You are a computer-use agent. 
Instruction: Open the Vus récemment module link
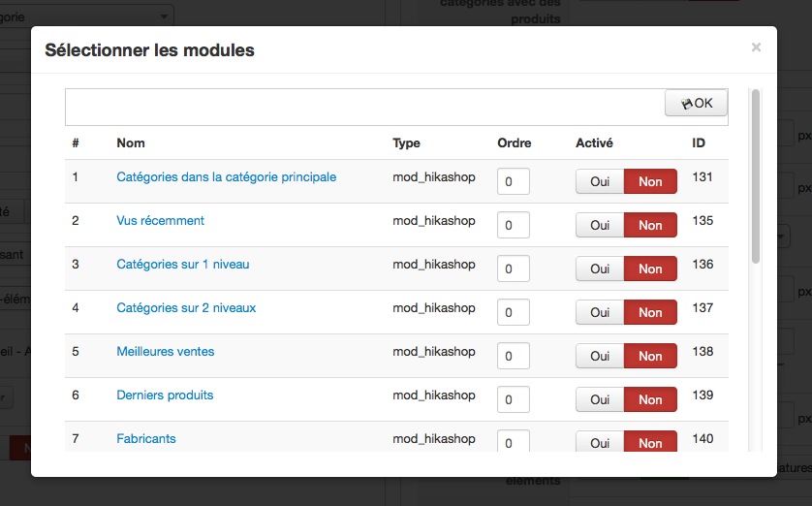coord(160,220)
